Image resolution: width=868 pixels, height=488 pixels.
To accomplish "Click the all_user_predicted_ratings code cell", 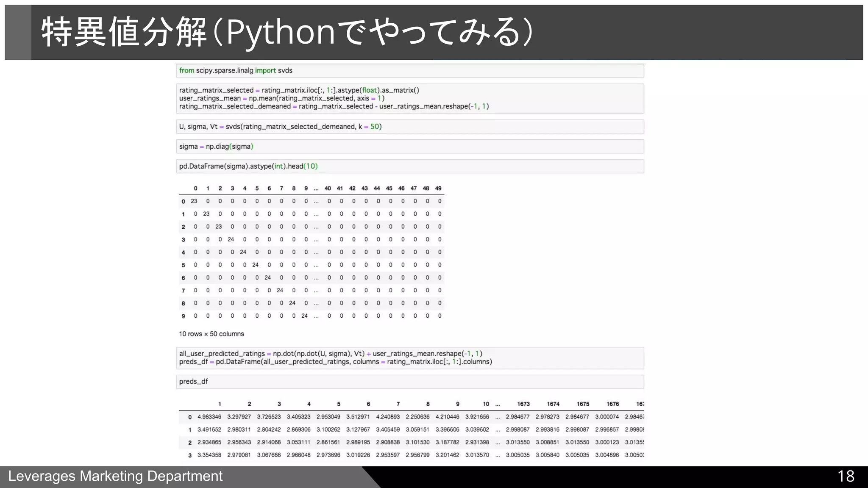I will (x=410, y=358).
